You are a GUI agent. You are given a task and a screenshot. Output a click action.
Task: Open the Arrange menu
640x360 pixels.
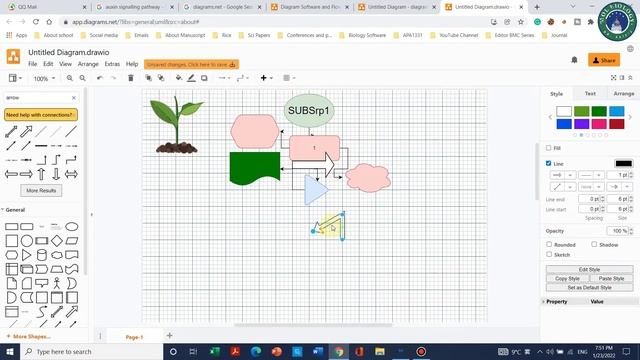[88, 64]
